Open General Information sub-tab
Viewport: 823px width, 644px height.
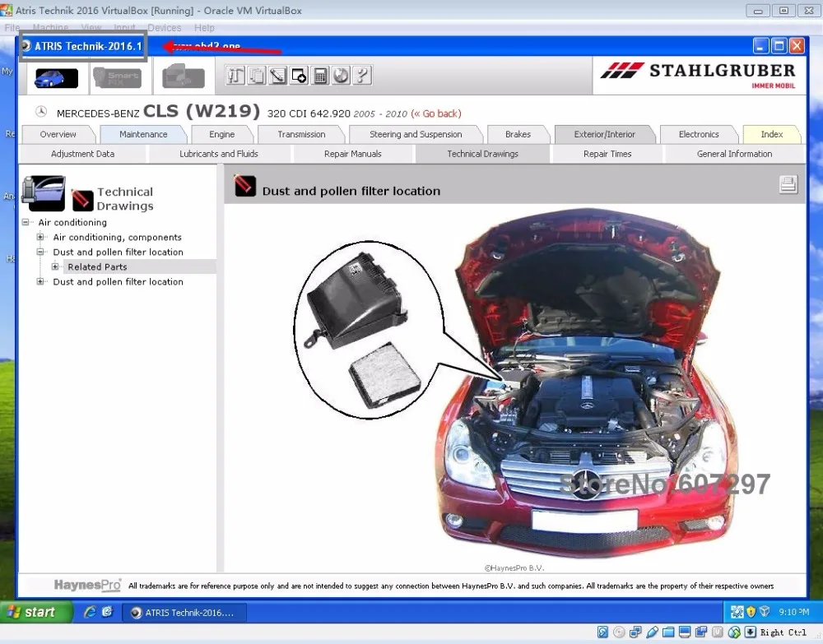[734, 154]
